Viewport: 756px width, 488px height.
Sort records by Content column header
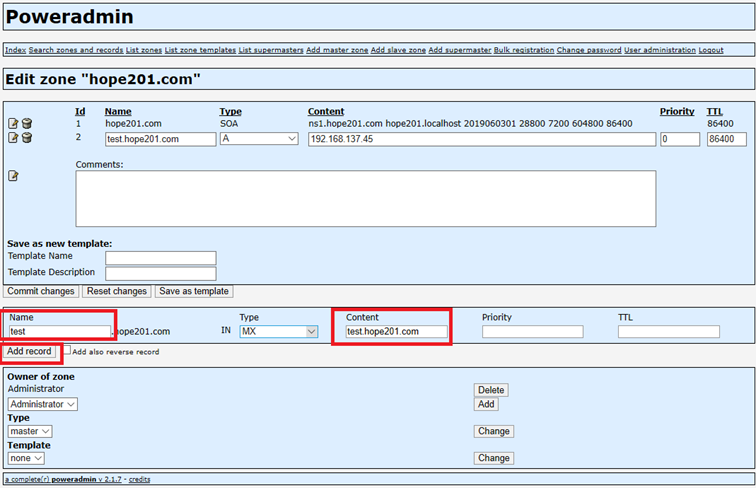326,111
